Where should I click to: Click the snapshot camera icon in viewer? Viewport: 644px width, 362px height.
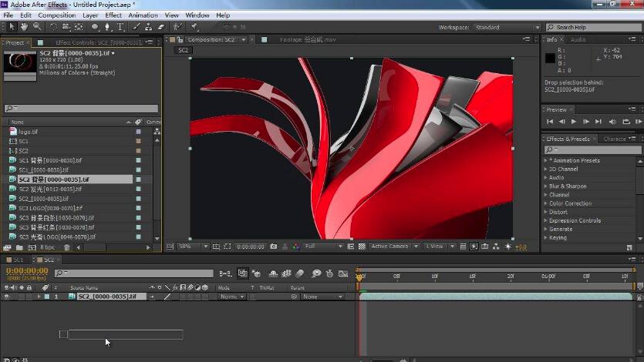tap(273, 246)
